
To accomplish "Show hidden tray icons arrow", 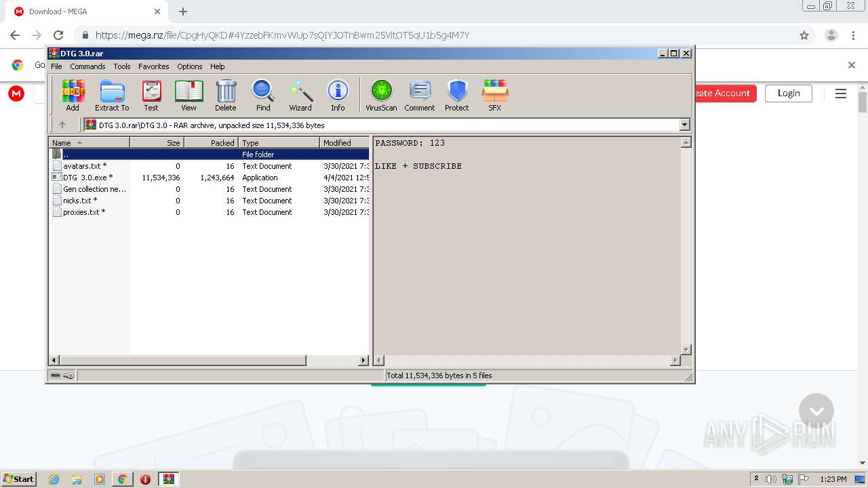I will coord(756,479).
